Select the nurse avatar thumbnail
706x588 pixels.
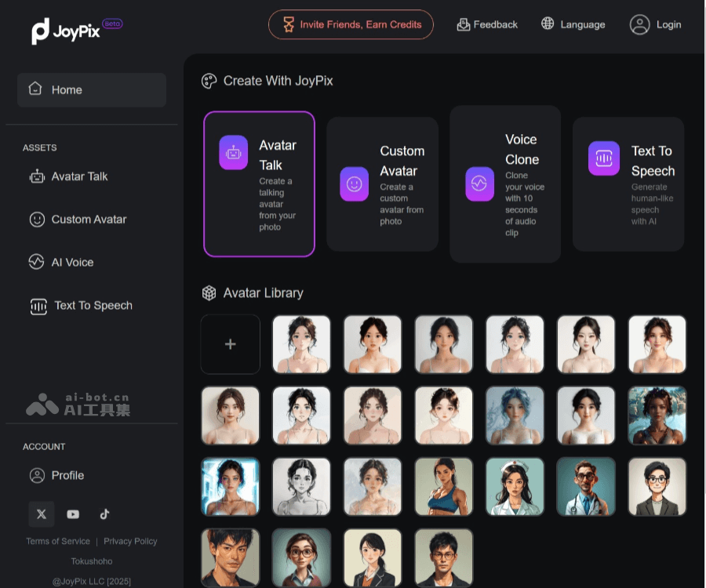pyautogui.click(x=515, y=487)
